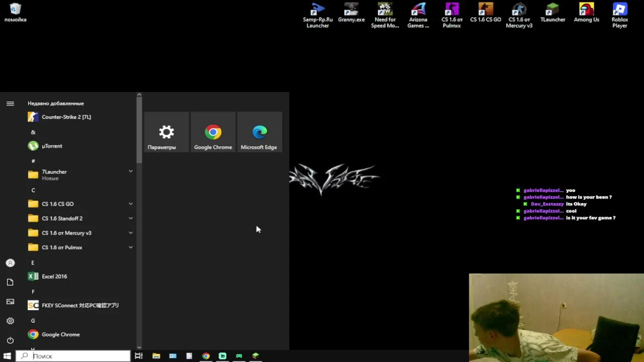Open the Recycle Bin (помойка) desktop icon
This screenshot has height=362, width=644.
(x=15, y=13)
